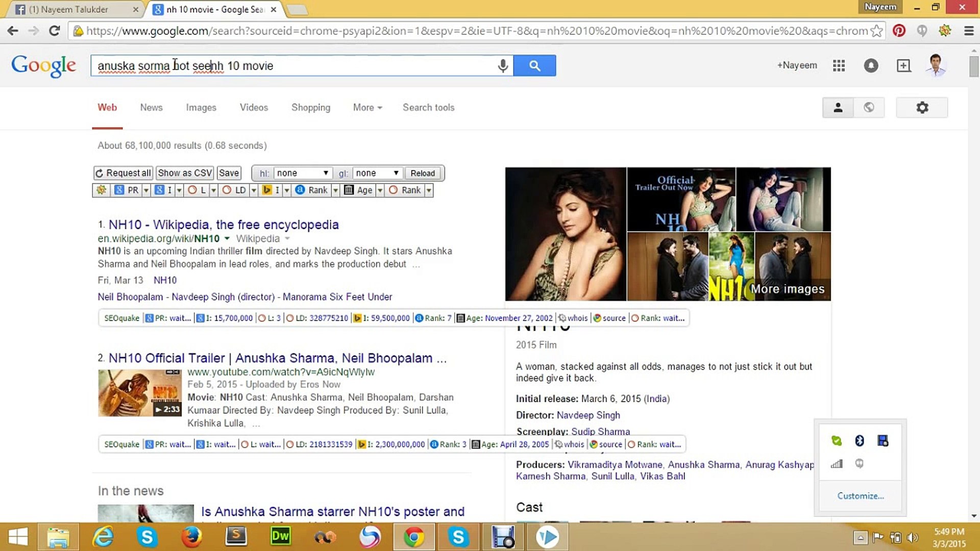This screenshot has height=551, width=980.
Task: Open the Google apps grid
Action: click(839, 66)
